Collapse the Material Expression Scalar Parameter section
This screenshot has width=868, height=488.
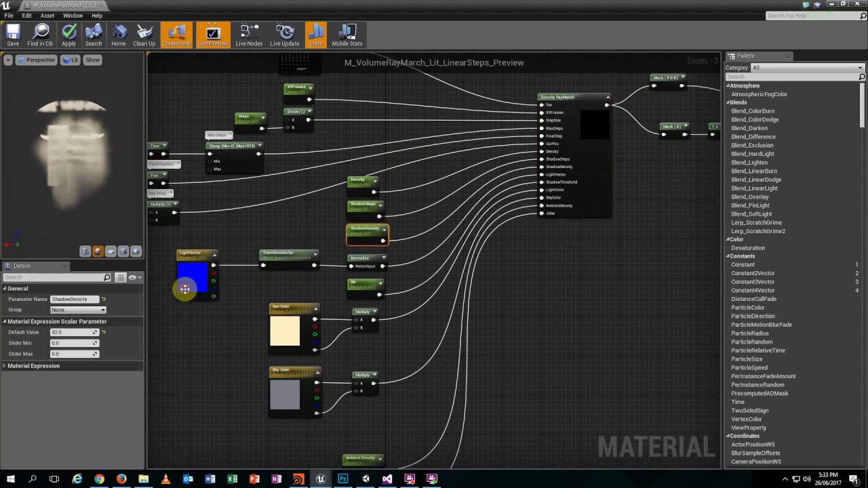4,321
